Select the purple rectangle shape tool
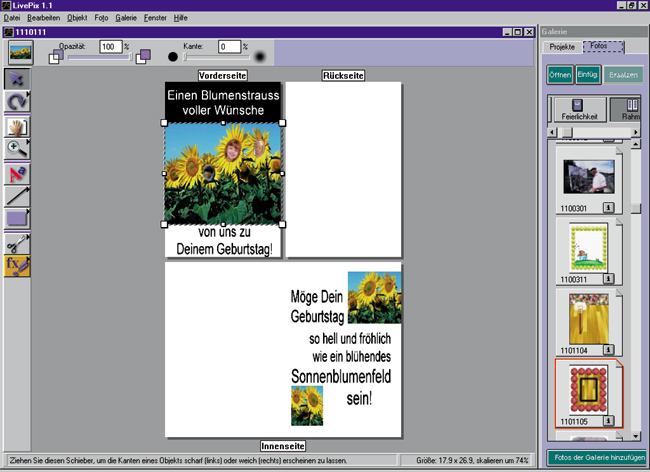Image resolution: width=650 pixels, height=472 pixels. point(18,218)
